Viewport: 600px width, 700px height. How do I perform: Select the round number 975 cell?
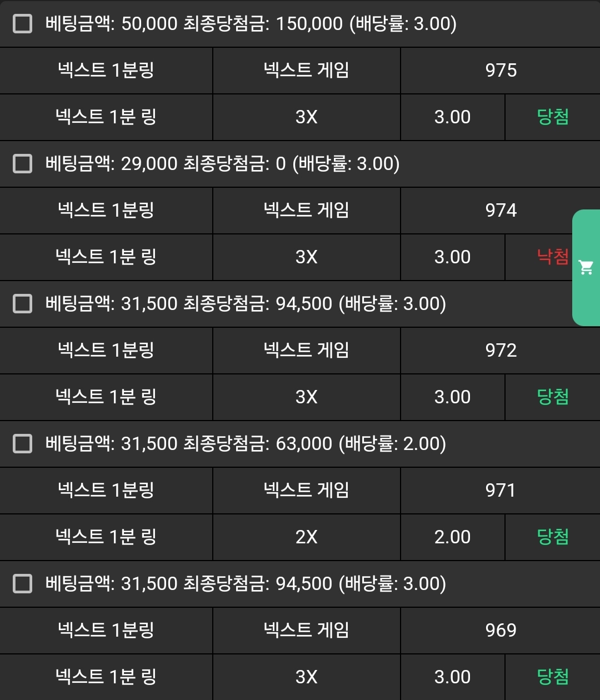click(501, 71)
